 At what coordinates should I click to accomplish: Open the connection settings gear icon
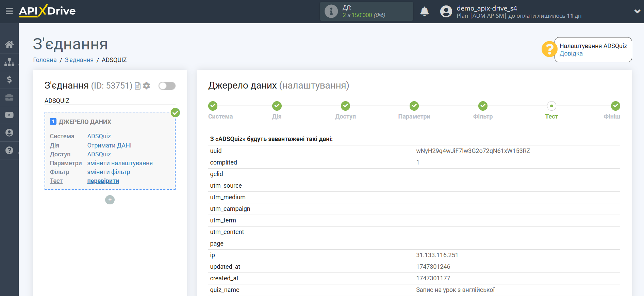(x=147, y=86)
